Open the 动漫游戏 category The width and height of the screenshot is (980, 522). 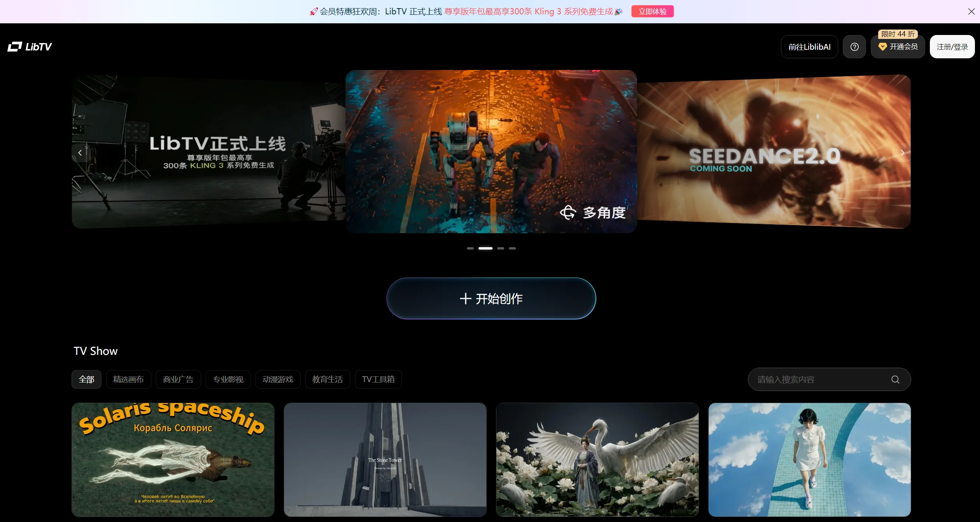[x=278, y=379]
